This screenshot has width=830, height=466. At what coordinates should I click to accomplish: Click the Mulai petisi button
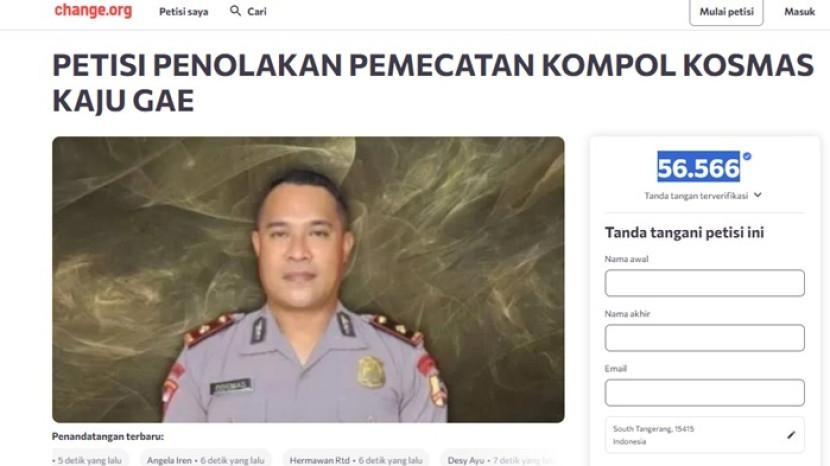coord(726,12)
